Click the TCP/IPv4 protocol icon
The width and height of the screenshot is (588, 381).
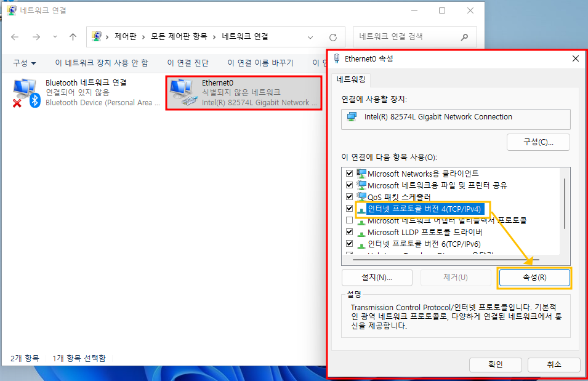click(361, 210)
